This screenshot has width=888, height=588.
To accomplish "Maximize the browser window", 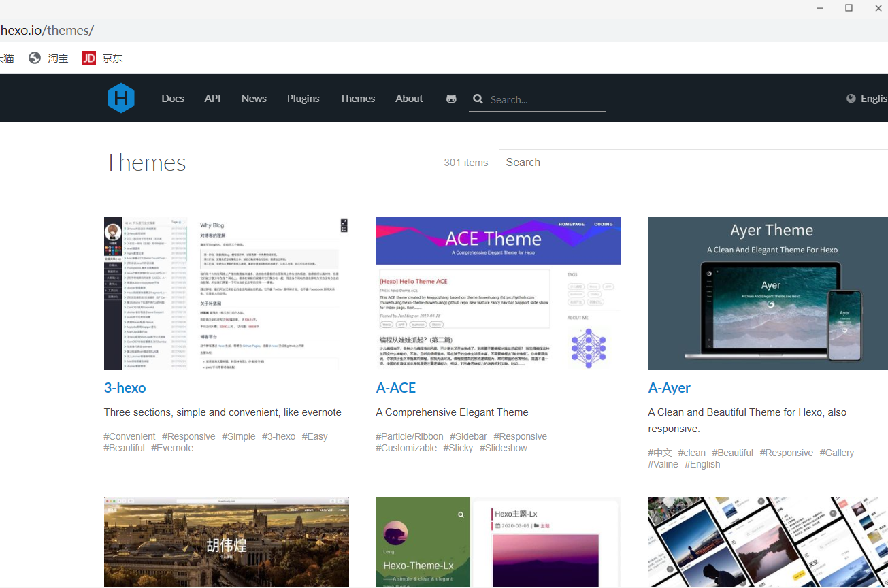I will (x=849, y=8).
